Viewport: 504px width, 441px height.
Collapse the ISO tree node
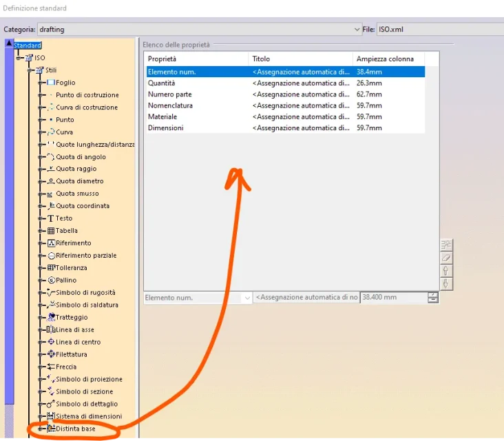(x=19, y=58)
